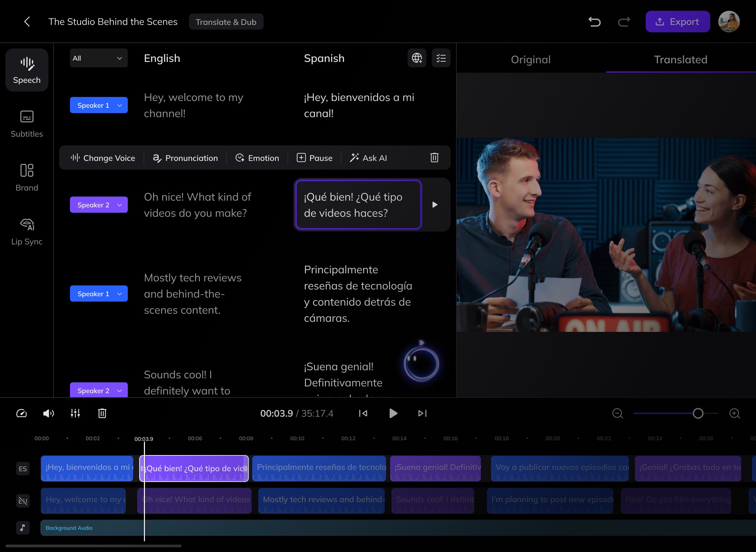
Task: Switch to the Original preview tab
Action: (531, 60)
